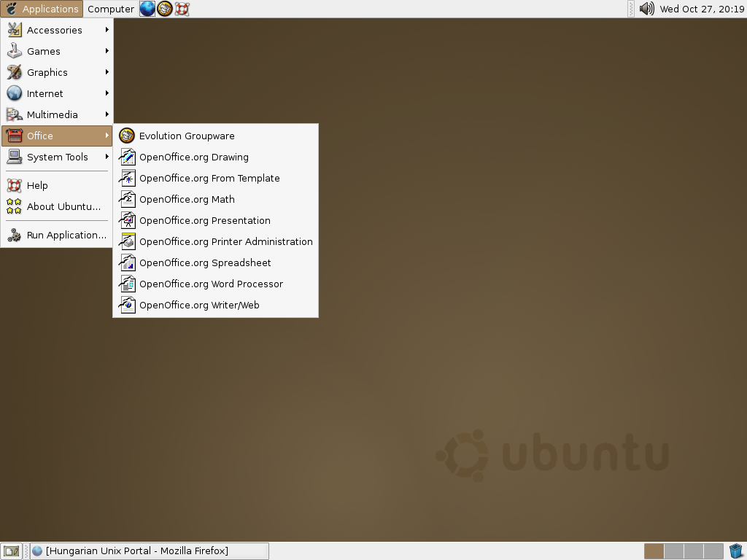Click the Graphics paintbrush icon
747x560 pixels.
[x=15, y=72]
